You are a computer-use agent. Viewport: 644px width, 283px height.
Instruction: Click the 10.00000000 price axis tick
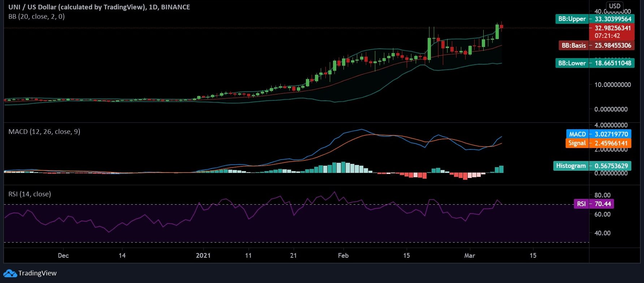click(613, 84)
